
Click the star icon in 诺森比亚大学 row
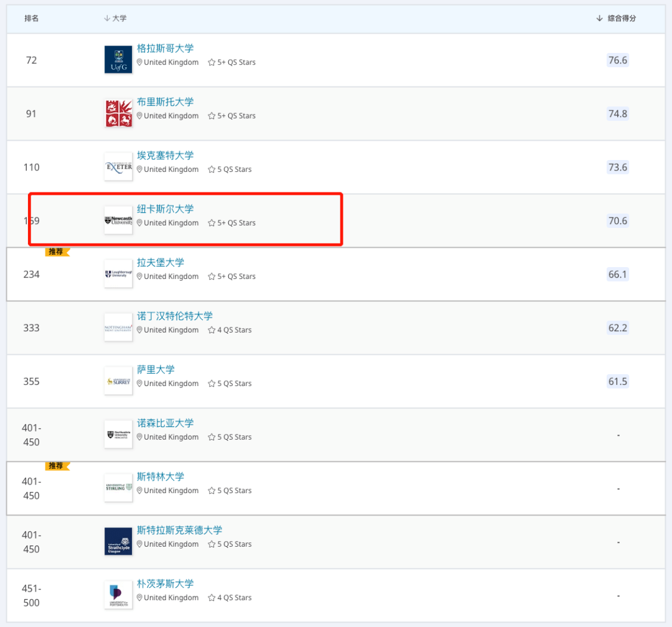coord(212,438)
